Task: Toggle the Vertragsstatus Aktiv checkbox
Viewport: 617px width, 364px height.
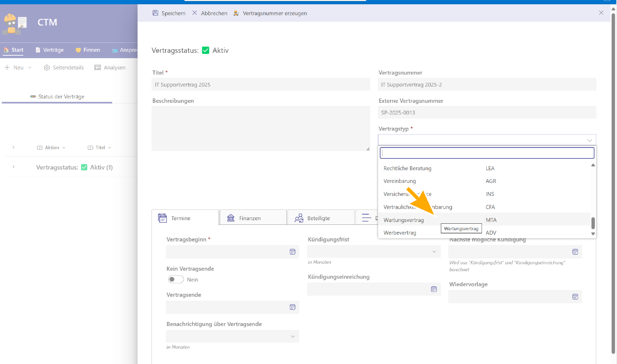Action: (x=206, y=50)
